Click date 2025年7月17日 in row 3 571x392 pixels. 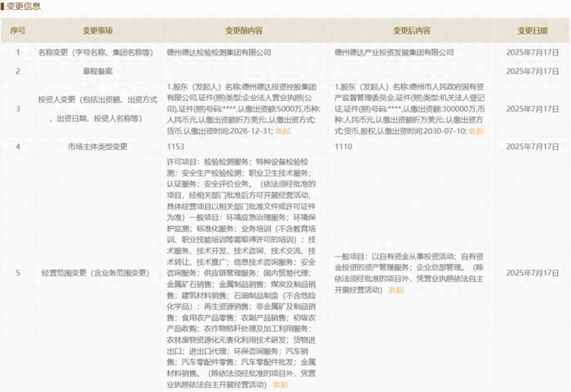click(533, 109)
